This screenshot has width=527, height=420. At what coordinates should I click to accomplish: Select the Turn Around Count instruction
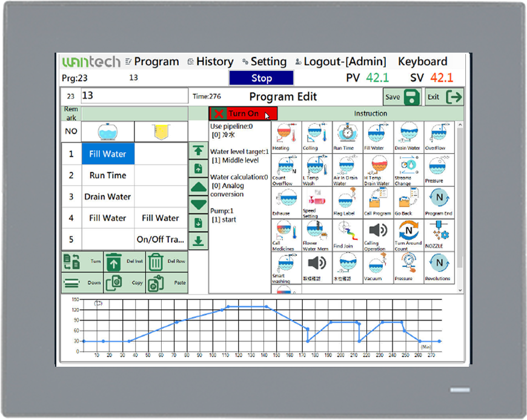pos(408,235)
